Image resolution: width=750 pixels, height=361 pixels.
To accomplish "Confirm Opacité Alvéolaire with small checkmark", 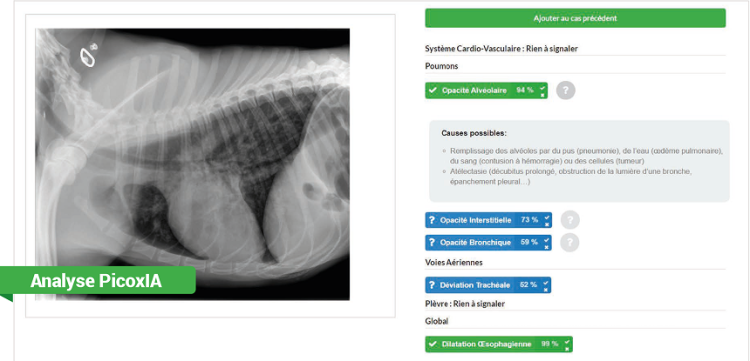I will [542, 88].
